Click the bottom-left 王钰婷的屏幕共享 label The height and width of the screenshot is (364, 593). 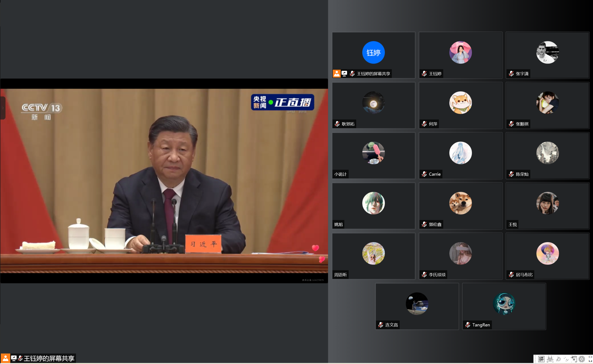49,358
